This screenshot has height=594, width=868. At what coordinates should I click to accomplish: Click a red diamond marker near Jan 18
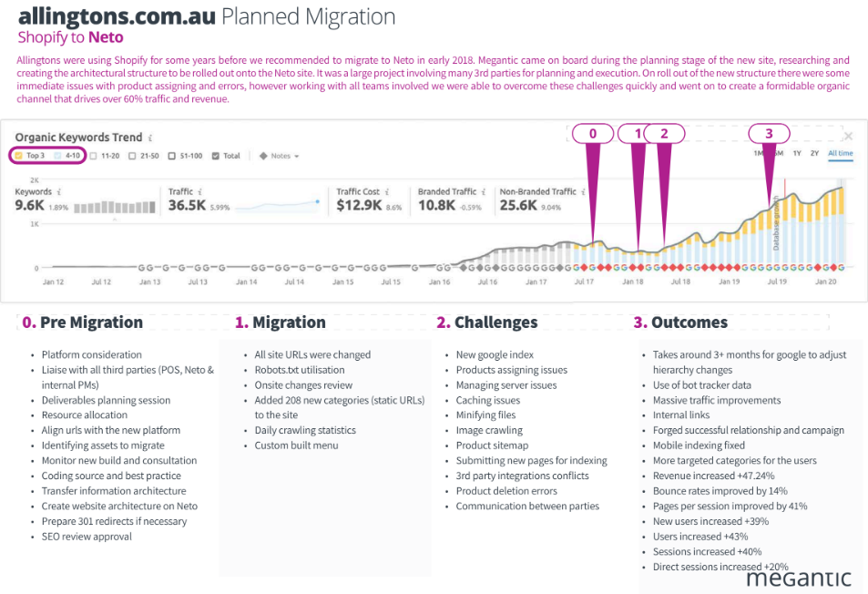pos(631,268)
